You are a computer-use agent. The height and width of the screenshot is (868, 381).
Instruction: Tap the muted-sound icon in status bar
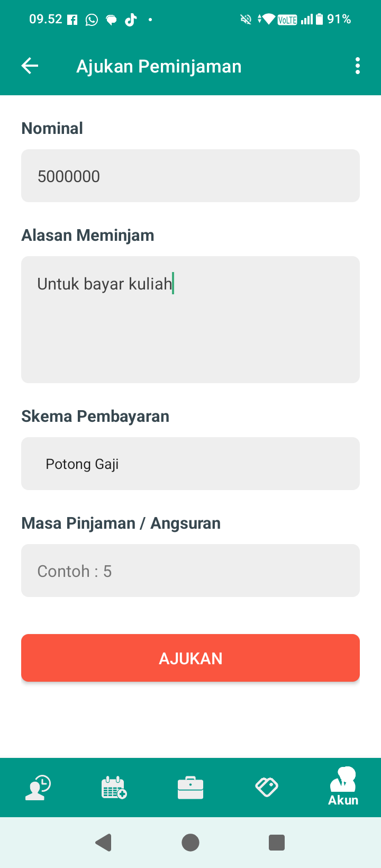point(246,20)
